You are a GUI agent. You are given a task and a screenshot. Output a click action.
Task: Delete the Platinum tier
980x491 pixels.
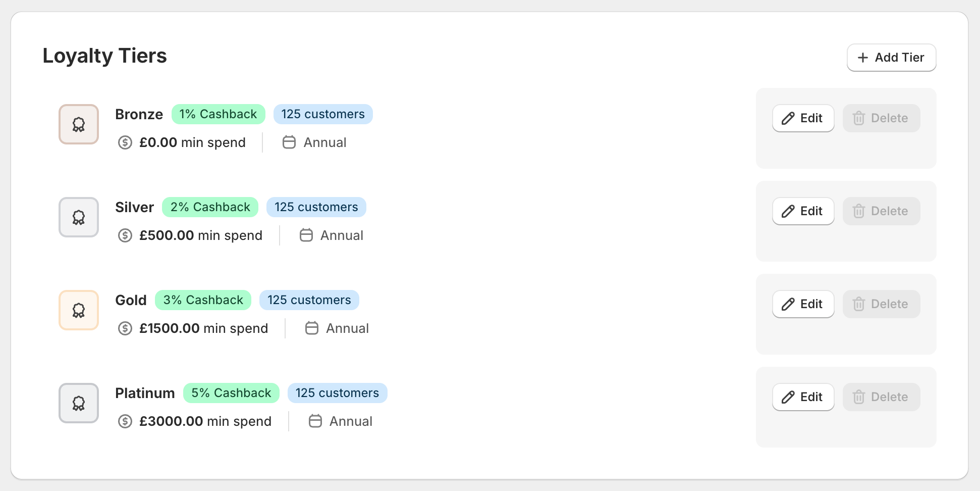coord(881,397)
